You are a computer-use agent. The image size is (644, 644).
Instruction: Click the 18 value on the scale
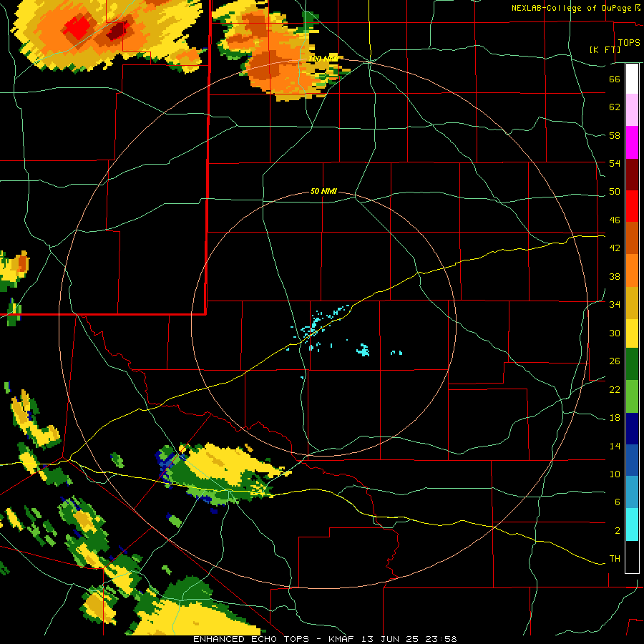click(615, 418)
